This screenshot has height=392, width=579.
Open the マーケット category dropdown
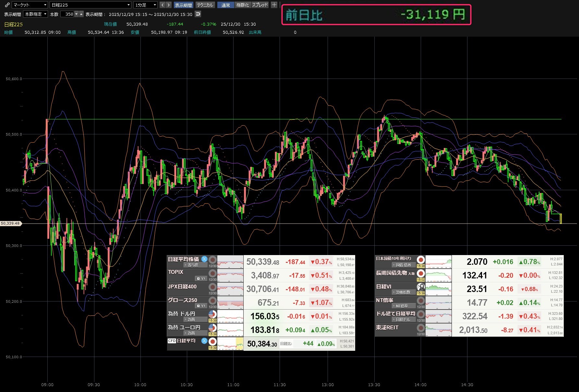tap(30, 5)
